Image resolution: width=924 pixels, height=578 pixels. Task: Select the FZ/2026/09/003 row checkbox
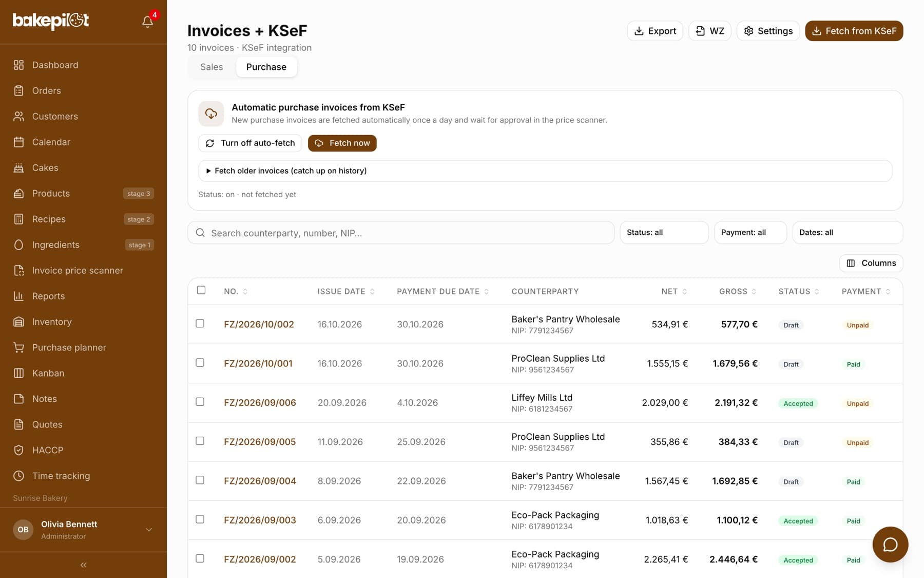tap(200, 519)
